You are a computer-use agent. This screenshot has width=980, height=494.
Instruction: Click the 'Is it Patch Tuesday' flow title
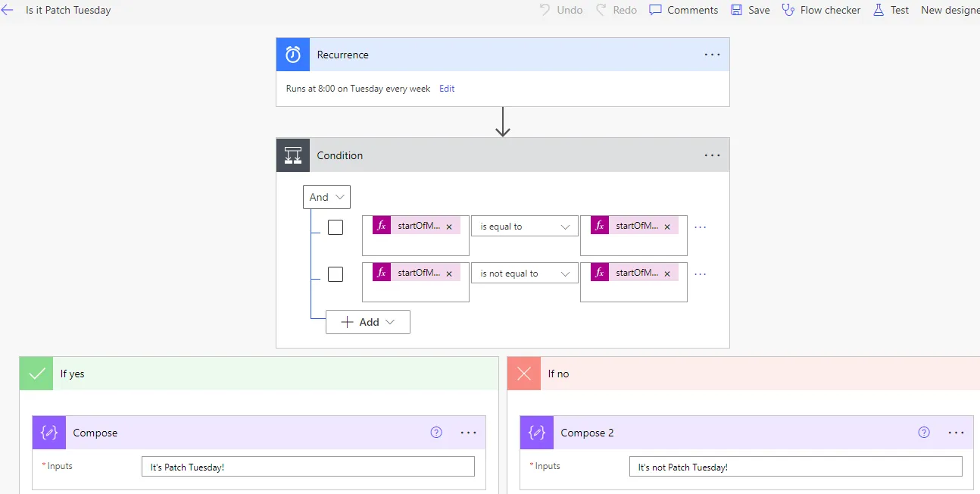pyautogui.click(x=68, y=10)
